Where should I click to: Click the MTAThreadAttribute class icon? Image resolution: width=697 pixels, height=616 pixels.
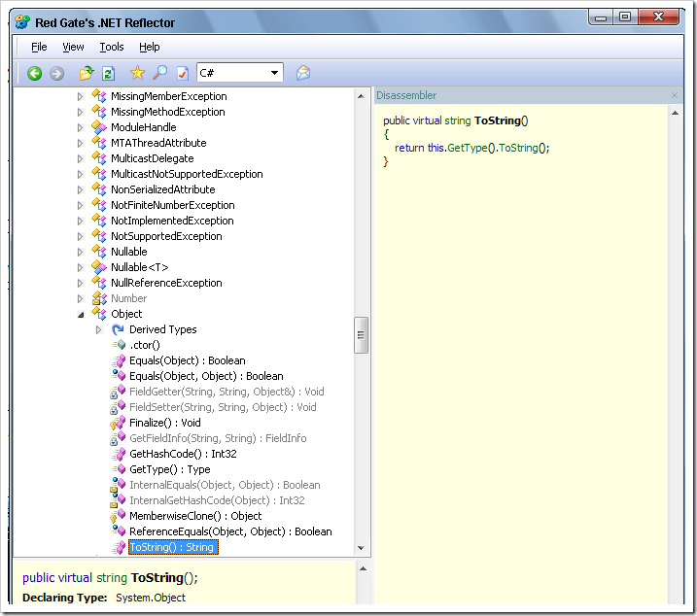click(99, 143)
